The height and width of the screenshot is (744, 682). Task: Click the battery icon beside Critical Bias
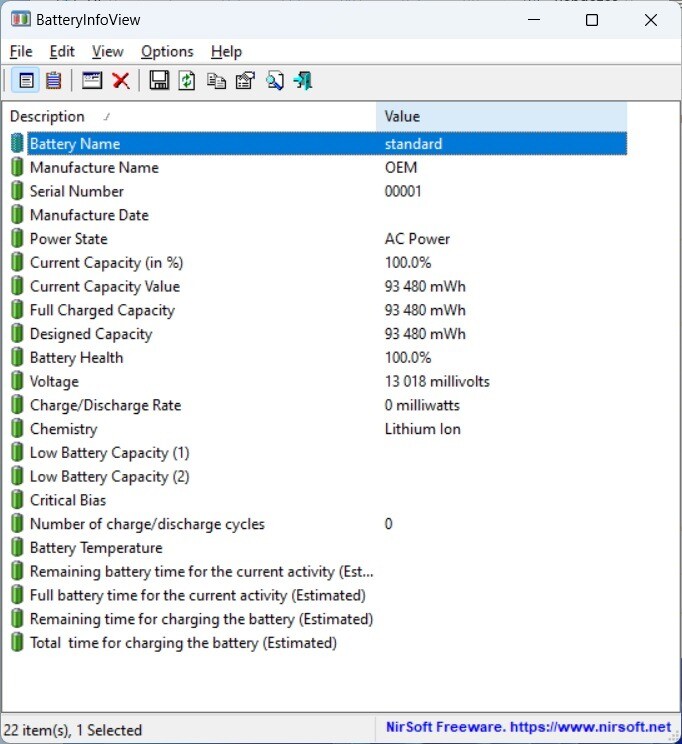[x=17, y=500]
